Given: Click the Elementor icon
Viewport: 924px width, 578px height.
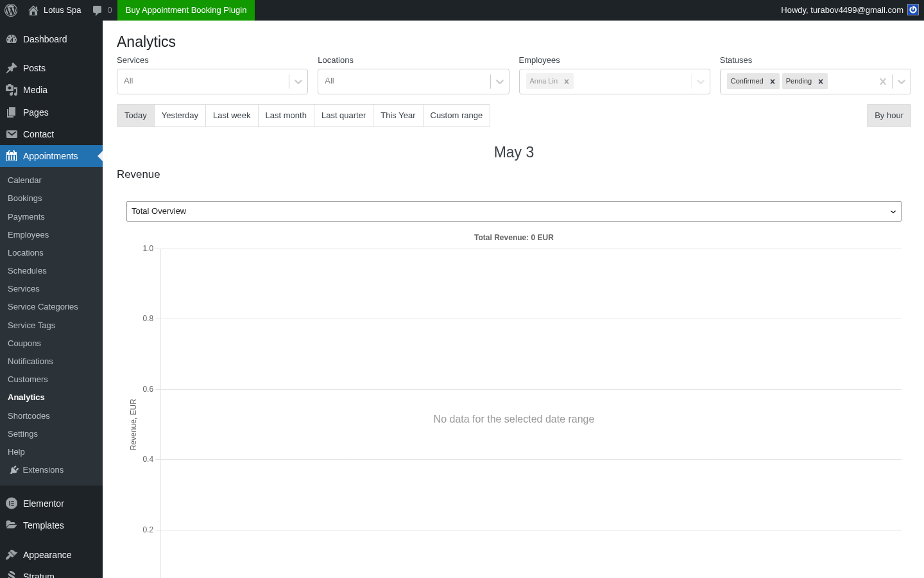Looking at the screenshot, I should coord(12,504).
